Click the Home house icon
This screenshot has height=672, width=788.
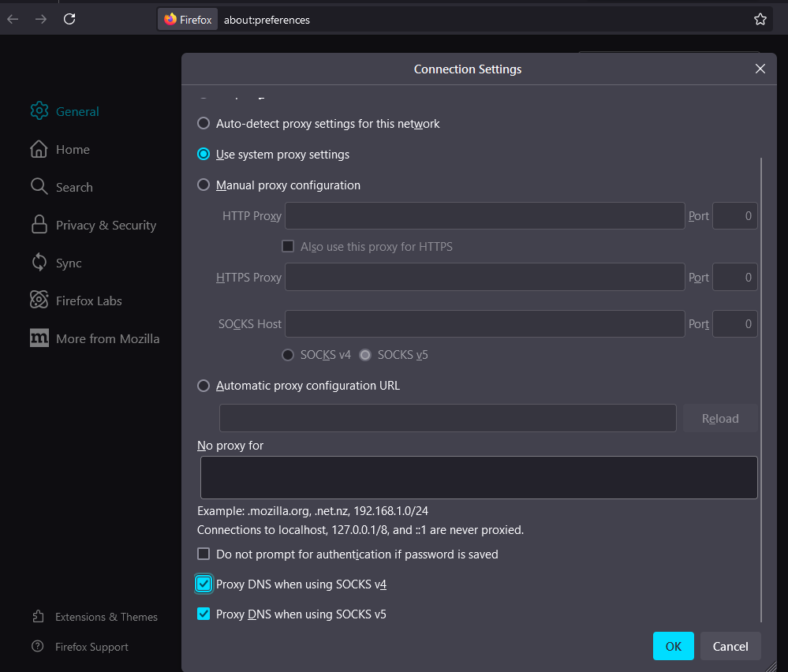coord(39,149)
